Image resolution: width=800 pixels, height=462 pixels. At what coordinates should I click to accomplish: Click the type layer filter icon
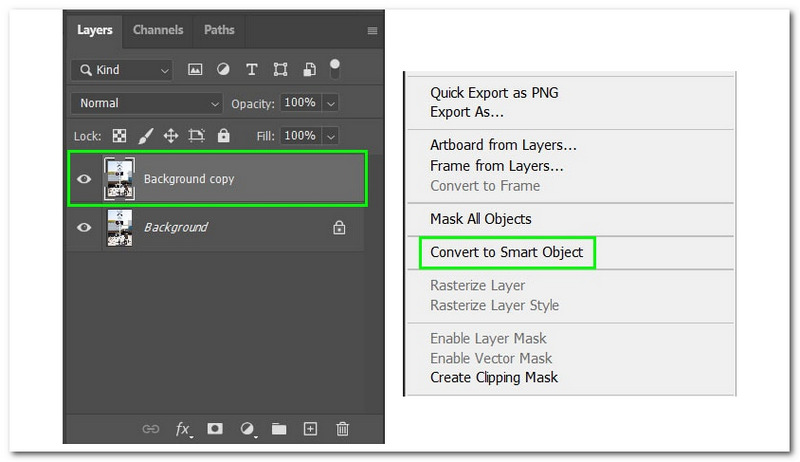252,70
